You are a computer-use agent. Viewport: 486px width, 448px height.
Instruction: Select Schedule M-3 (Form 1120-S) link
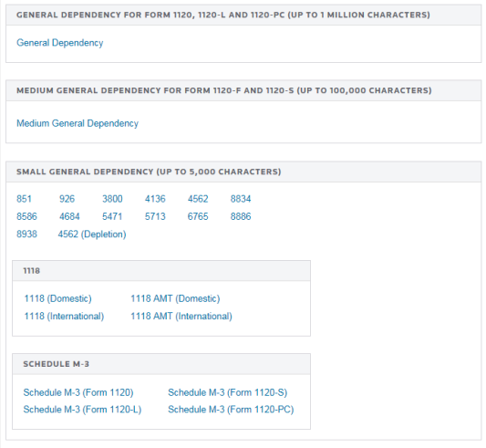point(228,392)
